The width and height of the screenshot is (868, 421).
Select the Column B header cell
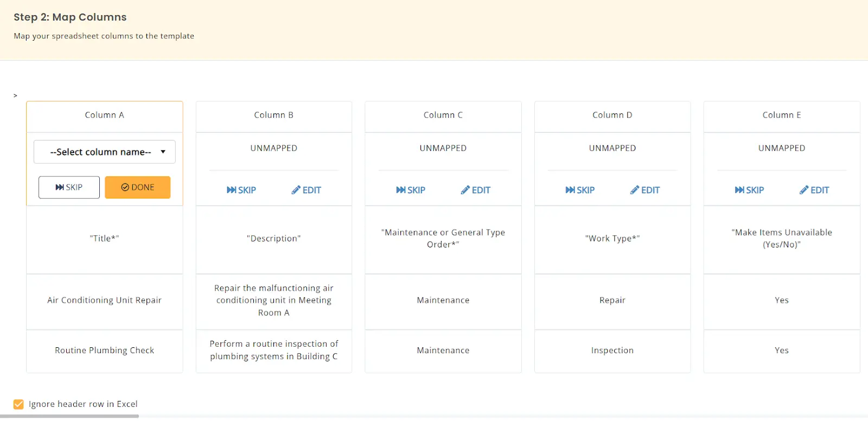(274, 115)
